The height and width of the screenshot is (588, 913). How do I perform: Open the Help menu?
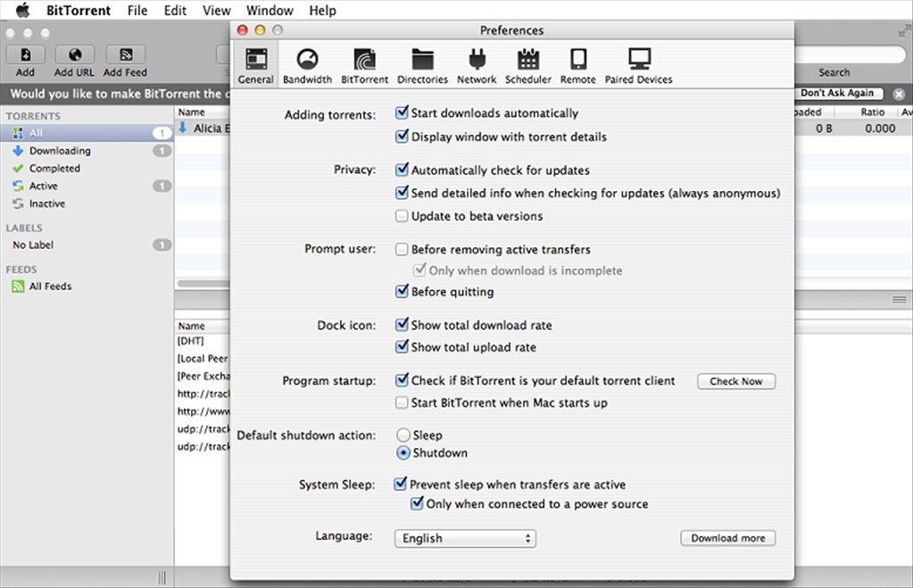pyautogui.click(x=322, y=10)
